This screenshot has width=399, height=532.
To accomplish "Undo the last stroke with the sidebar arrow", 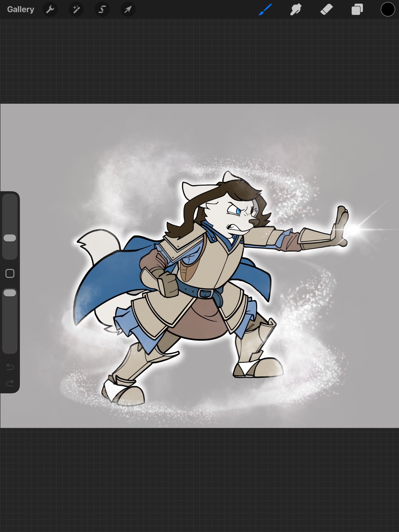I will 10,367.
